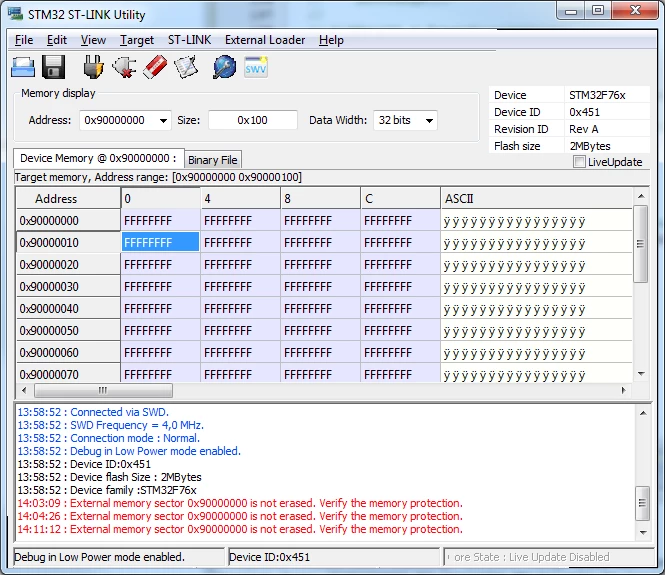Click the Device ID value 0x451
Screen dimensions: 665x575
click(584, 112)
